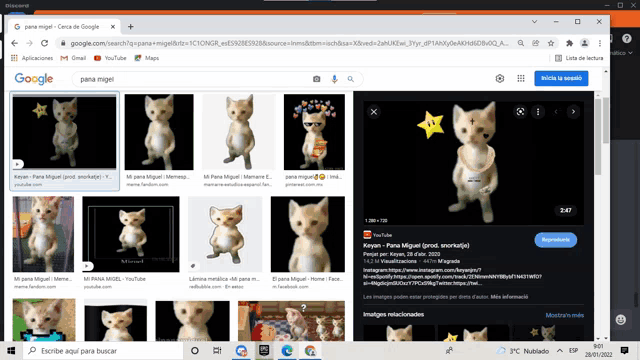This screenshot has width=640, height=360.
Task: Click the weather 3°C Nublado widget
Action: (523, 351)
